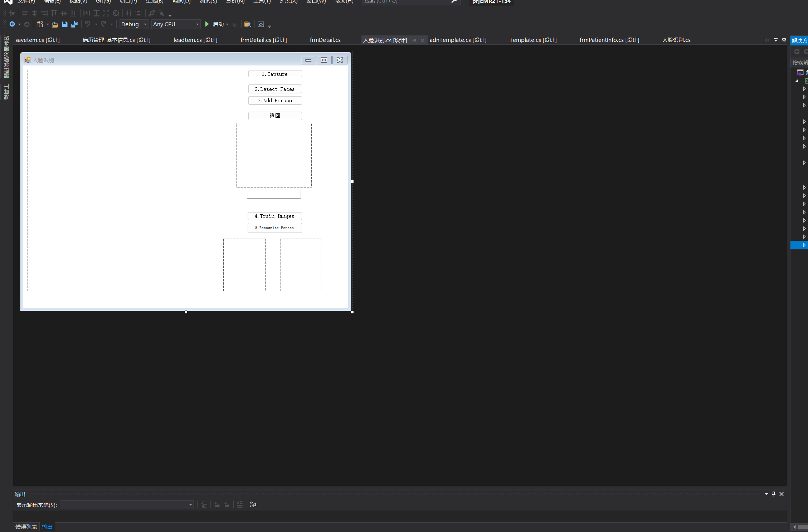Screen dimensions: 808x532
Task: Click the Recognize Person button
Action: click(x=275, y=228)
